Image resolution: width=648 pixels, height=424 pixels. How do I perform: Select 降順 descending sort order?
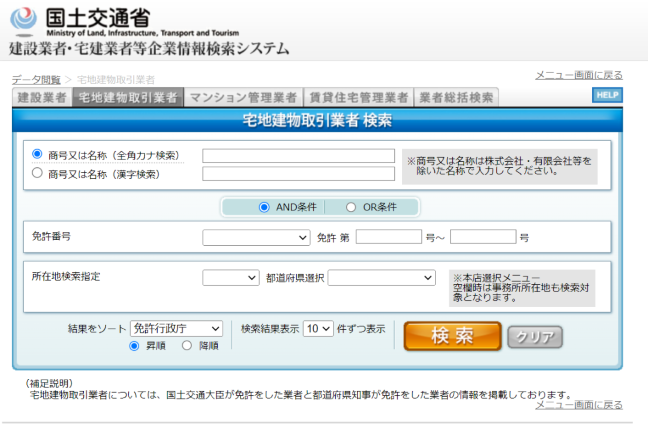189,346
